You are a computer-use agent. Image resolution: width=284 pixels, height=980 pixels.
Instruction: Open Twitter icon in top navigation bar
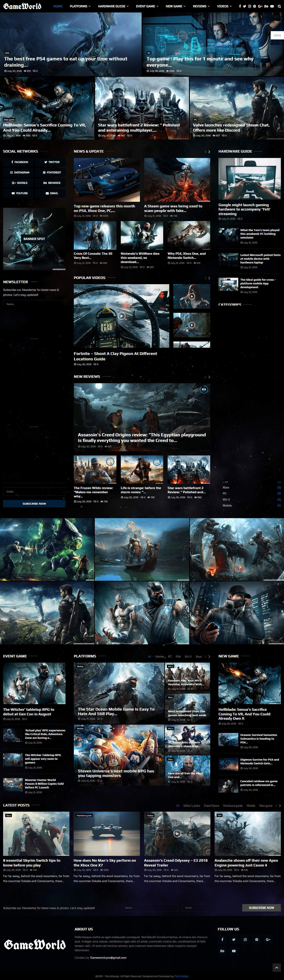pos(244,6)
